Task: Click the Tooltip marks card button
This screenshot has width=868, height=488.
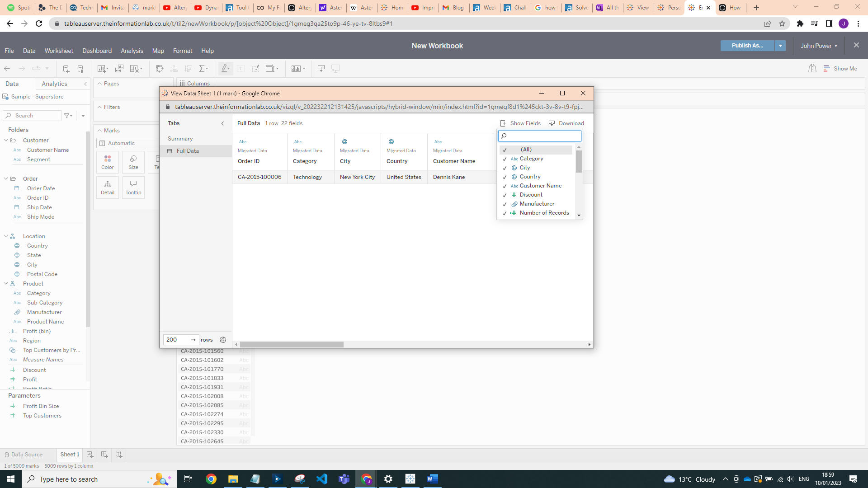Action: 133,188
